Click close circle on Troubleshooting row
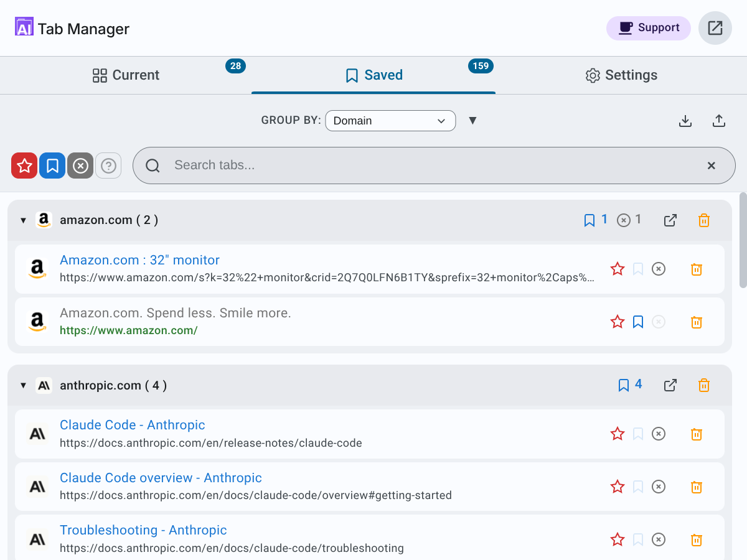 pos(659,539)
